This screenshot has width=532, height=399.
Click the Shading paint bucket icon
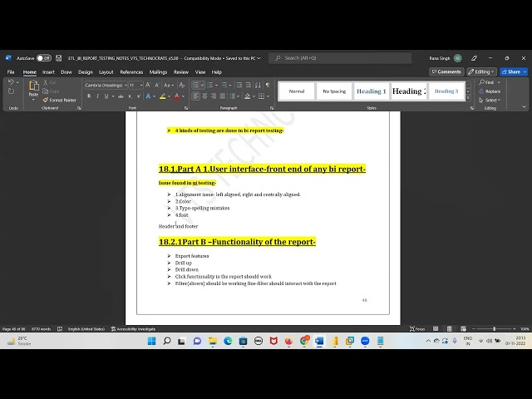(x=248, y=96)
